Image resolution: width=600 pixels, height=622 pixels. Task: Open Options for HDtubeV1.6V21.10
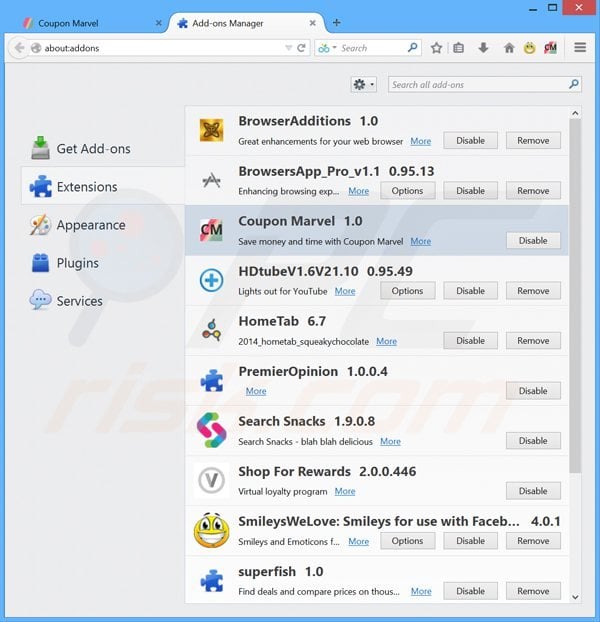click(x=407, y=291)
